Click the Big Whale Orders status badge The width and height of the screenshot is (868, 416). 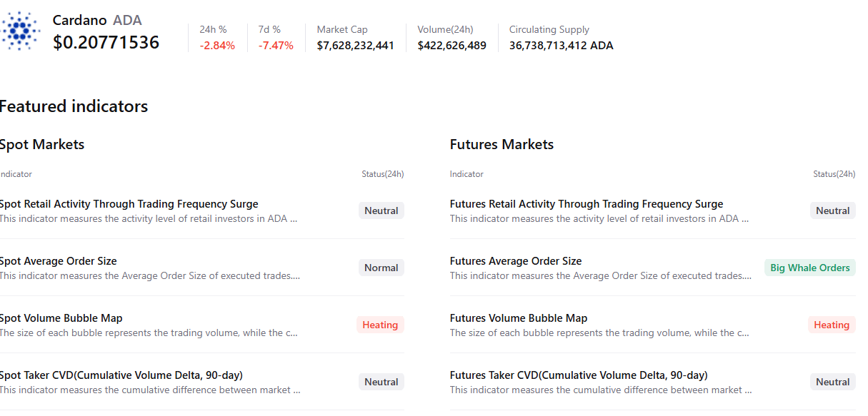tap(810, 268)
